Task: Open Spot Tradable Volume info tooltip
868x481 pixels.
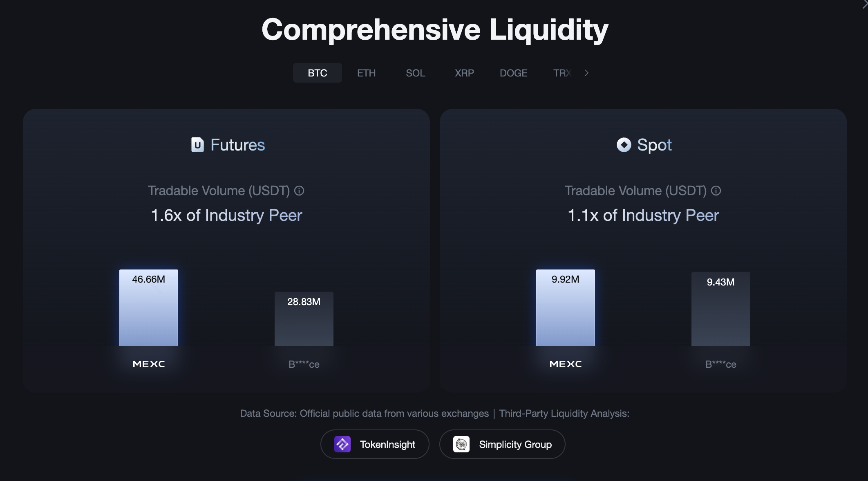Action: (x=716, y=191)
